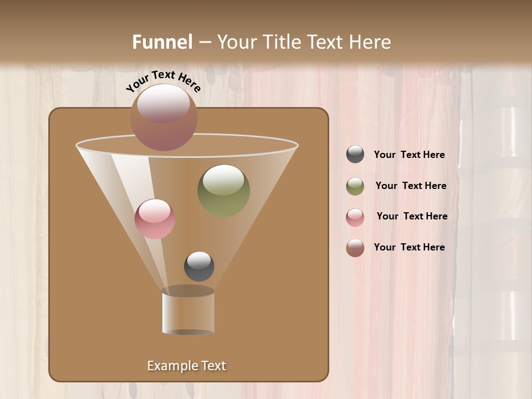This screenshot has height=399, width=532.
Task: Select the first 'Your Text Here' list label
Action: [409, 155]
